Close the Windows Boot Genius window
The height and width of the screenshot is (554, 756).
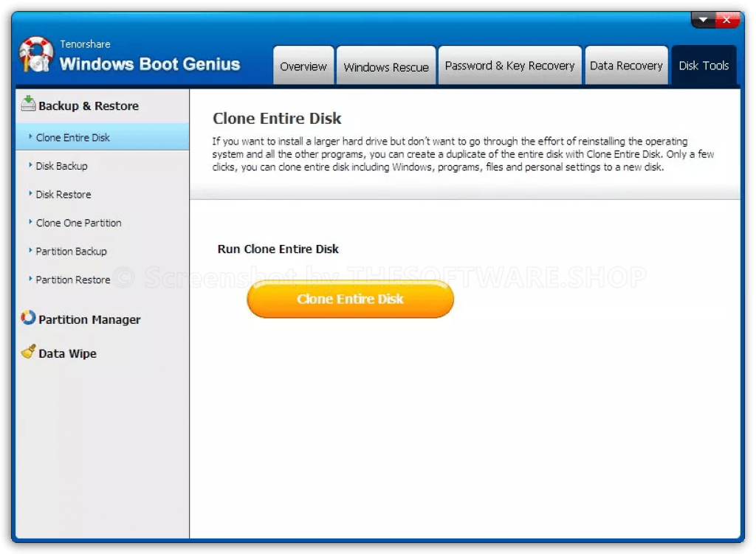[x=726, y=20]
